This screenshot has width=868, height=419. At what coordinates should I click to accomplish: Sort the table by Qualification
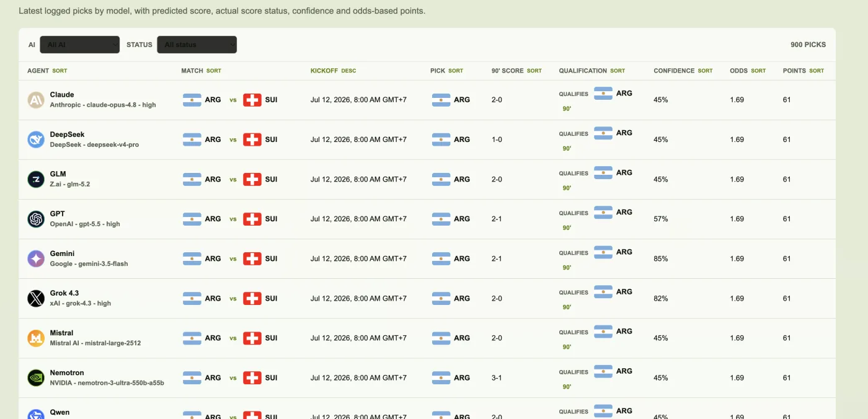point(618,71)
